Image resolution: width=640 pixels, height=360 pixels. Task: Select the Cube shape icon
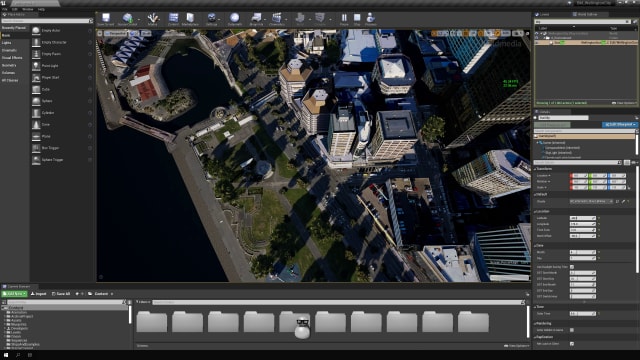click(36, 89)
